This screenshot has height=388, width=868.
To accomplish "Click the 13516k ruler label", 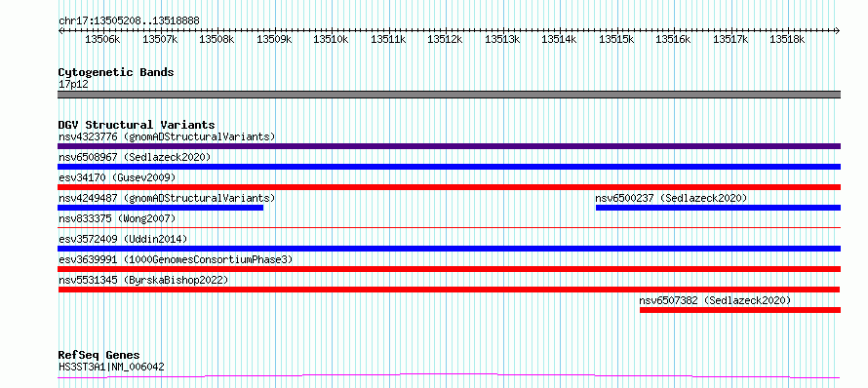I will (x=674, y=39).
